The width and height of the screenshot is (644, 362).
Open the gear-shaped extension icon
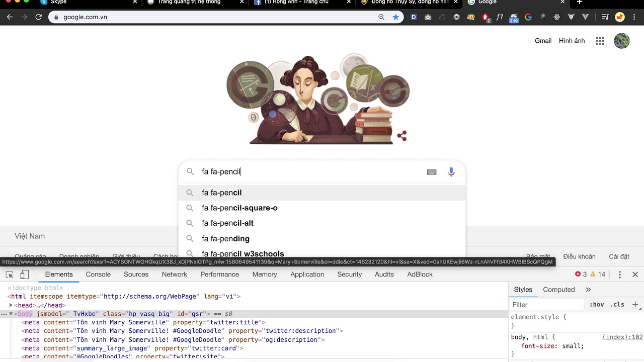tap(456, 17)
